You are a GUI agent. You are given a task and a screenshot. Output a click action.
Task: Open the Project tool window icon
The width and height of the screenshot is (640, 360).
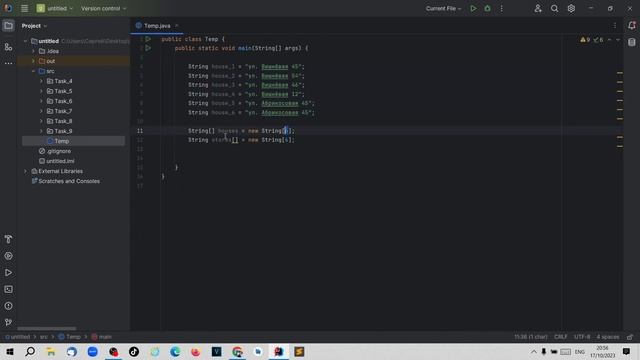pos(8,26)
